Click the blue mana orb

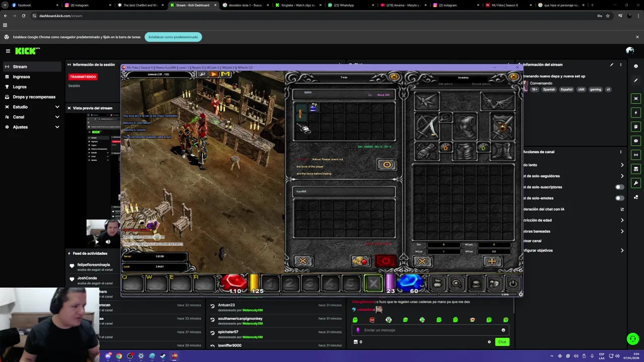[x=411, y=284]
